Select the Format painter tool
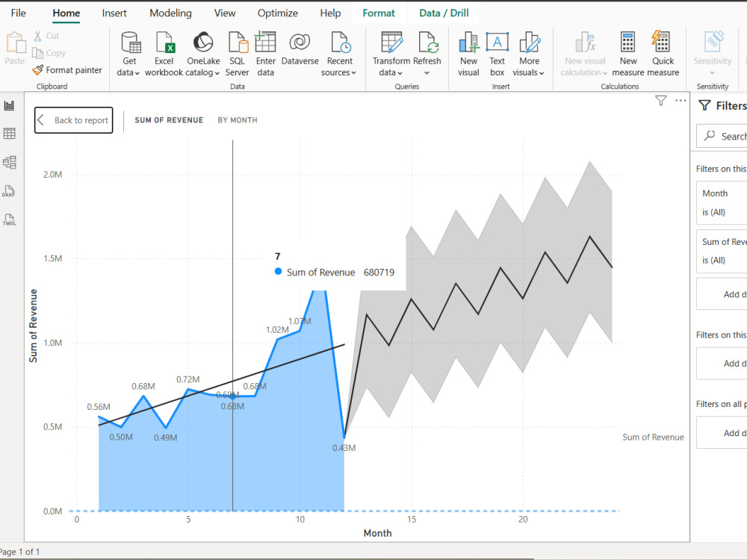 [x=67, y=70]
